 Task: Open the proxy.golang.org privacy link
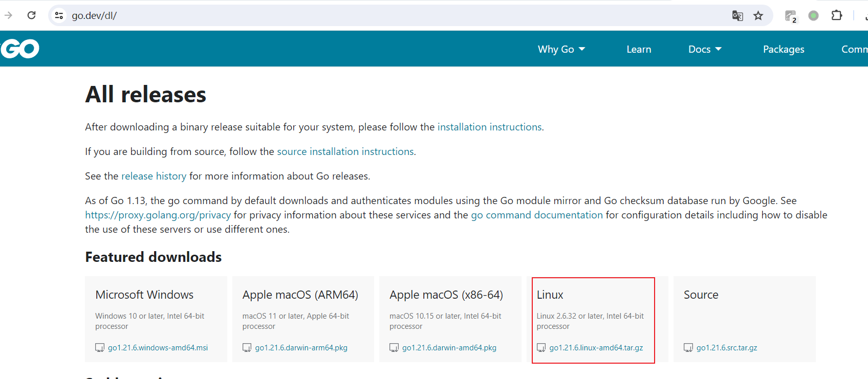(158, 215)
